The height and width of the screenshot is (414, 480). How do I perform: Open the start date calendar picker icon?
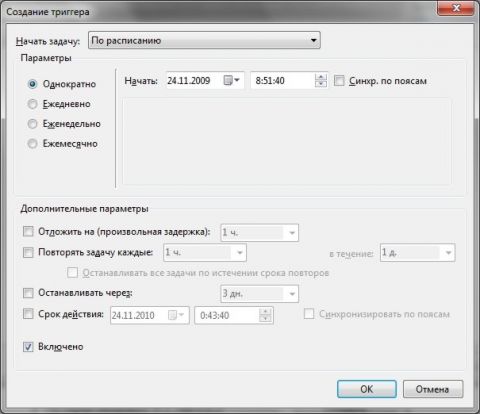[x=232, y=80]
